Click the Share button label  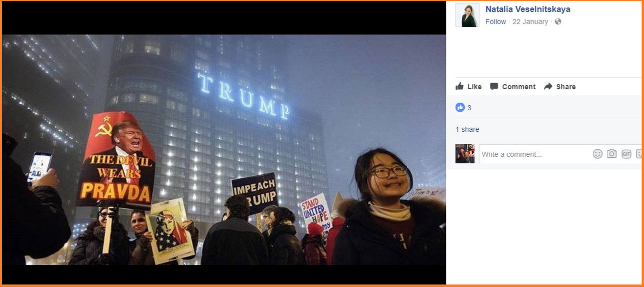(566, 87)
